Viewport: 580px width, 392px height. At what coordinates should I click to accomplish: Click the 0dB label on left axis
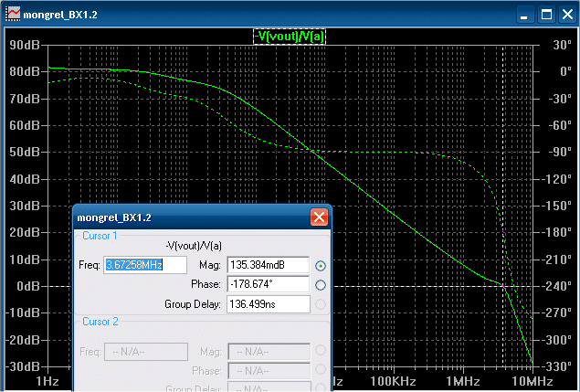point(28,286)
